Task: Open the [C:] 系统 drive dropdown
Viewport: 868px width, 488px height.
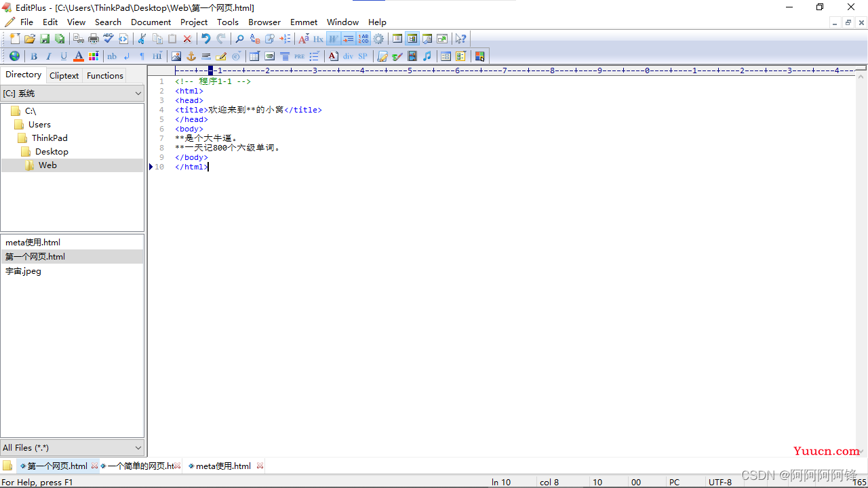Action: click(x=72, y=94)
